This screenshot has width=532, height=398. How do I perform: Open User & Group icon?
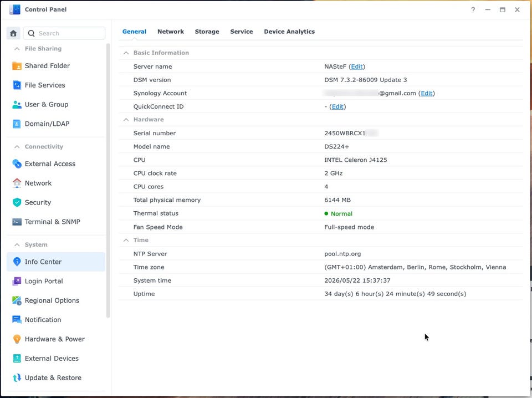point(17,105)
